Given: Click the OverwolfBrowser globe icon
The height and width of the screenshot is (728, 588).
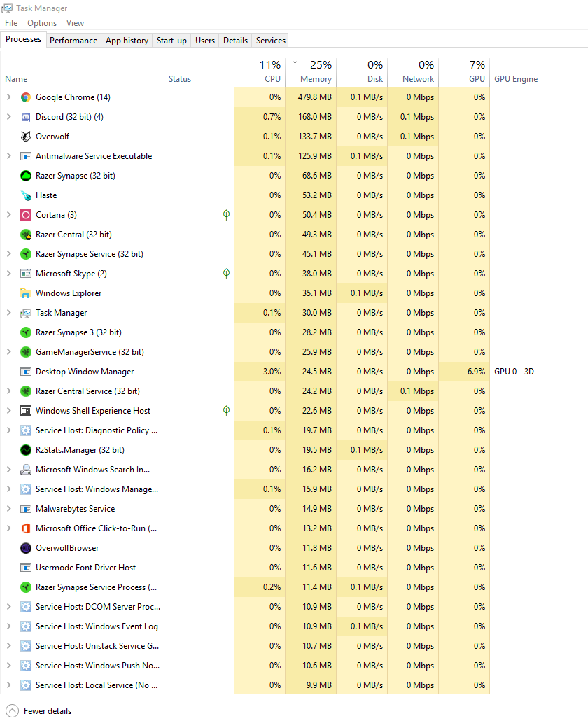Looking at the screenshot, I should click(26, 548).
